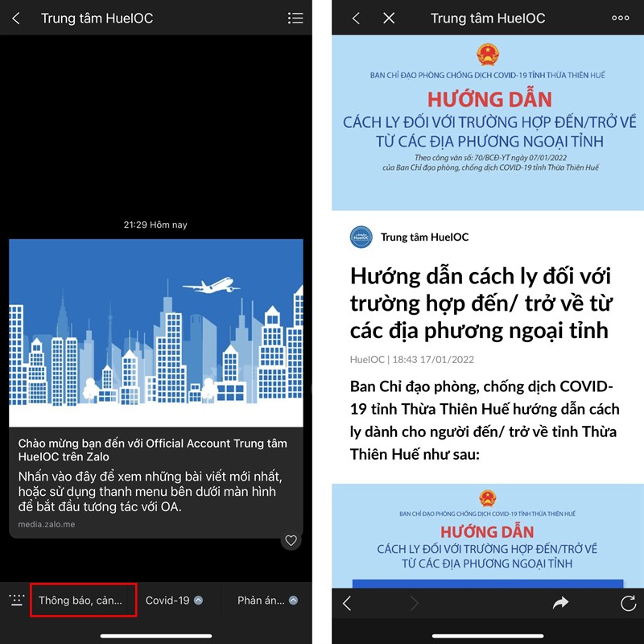
Task: Expand the Phản ánh submenu chevron
Action: (295, 600)
